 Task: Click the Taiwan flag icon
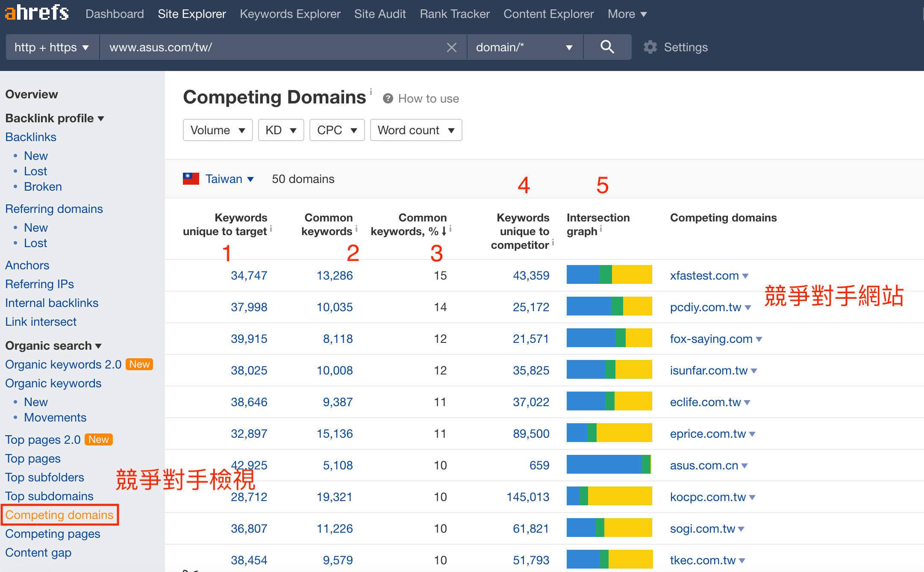pos(191,179)
